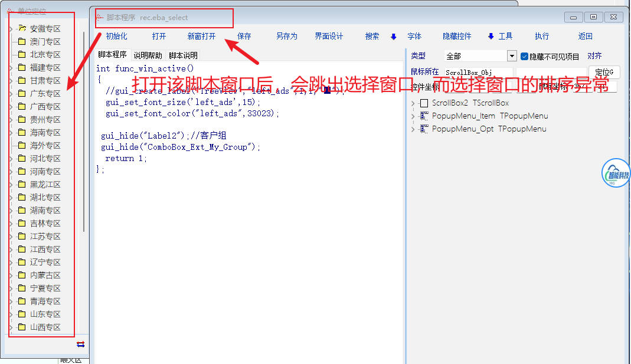
Task: Click the blue down arrow beside 搜索
Action: tap(394, 37)
